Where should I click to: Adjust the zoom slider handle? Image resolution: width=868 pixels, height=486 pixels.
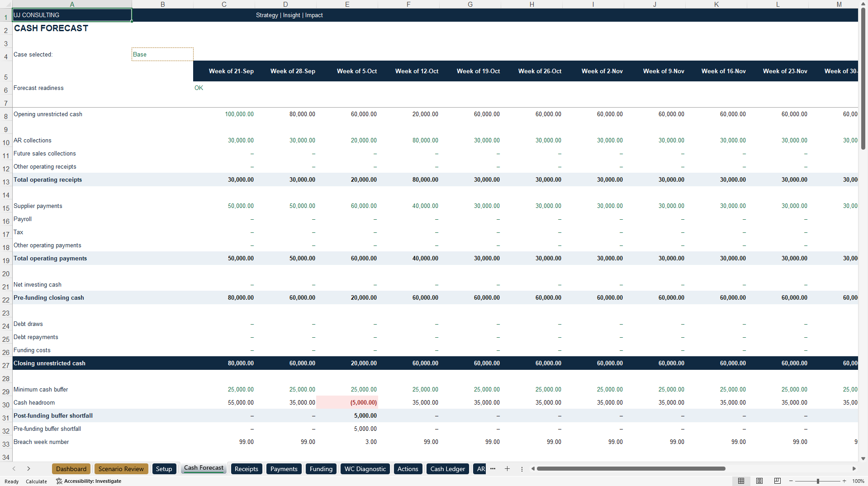[818, 481]
